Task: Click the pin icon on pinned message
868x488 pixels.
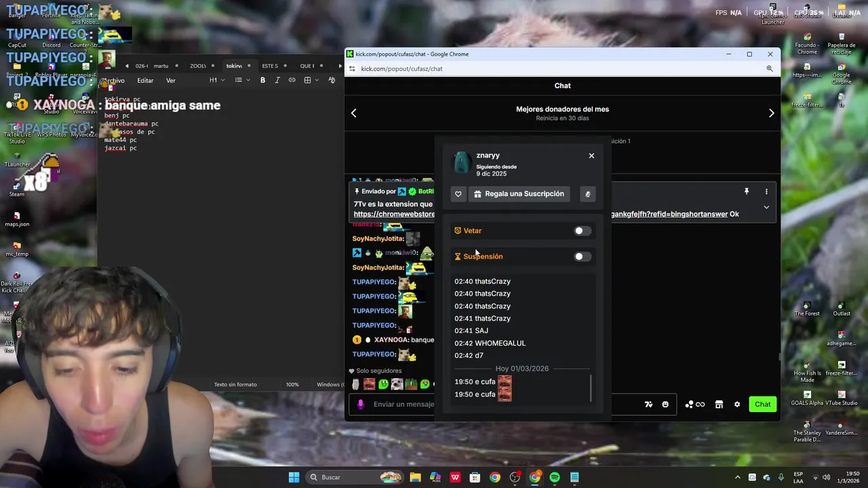Action: tap(747, 192)
